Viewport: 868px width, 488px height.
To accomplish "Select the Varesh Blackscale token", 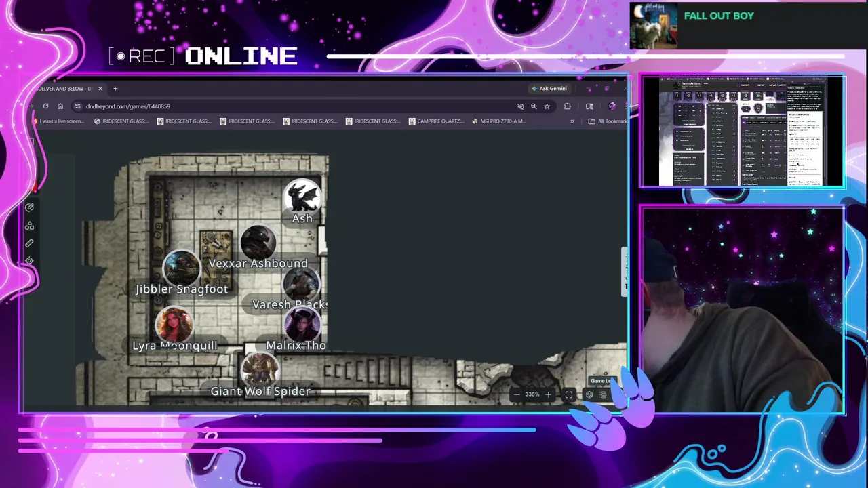I will coord(302,285).
